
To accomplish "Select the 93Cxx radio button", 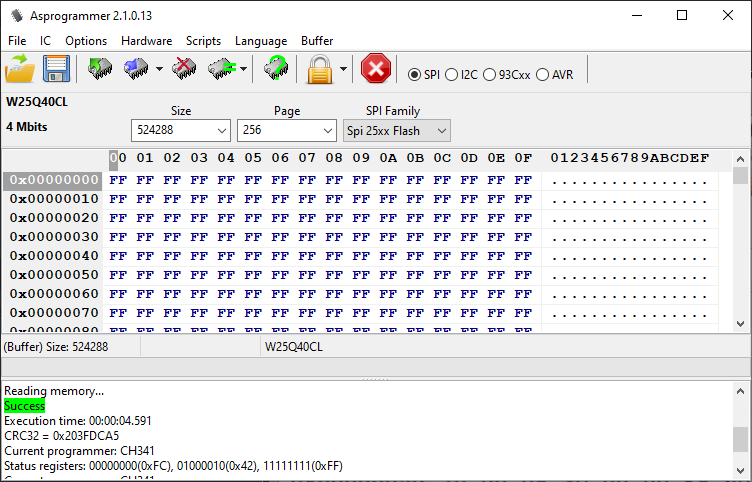I will [489, 75].
